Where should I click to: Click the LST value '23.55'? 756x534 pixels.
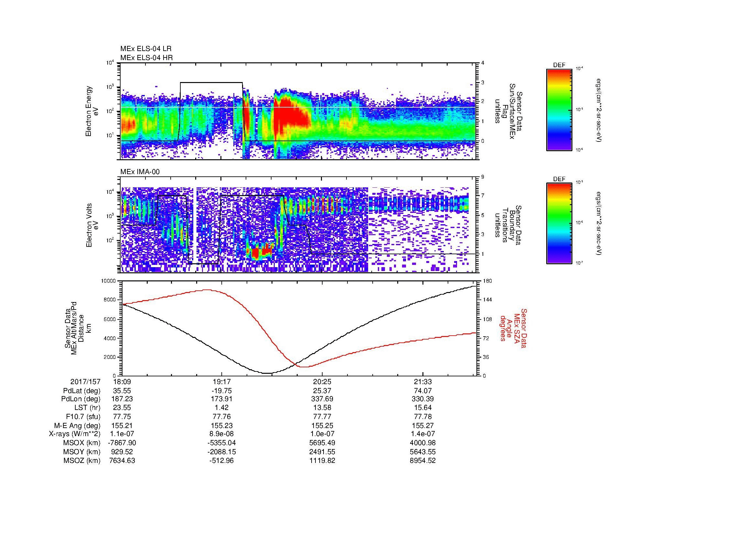click(122, 408)
